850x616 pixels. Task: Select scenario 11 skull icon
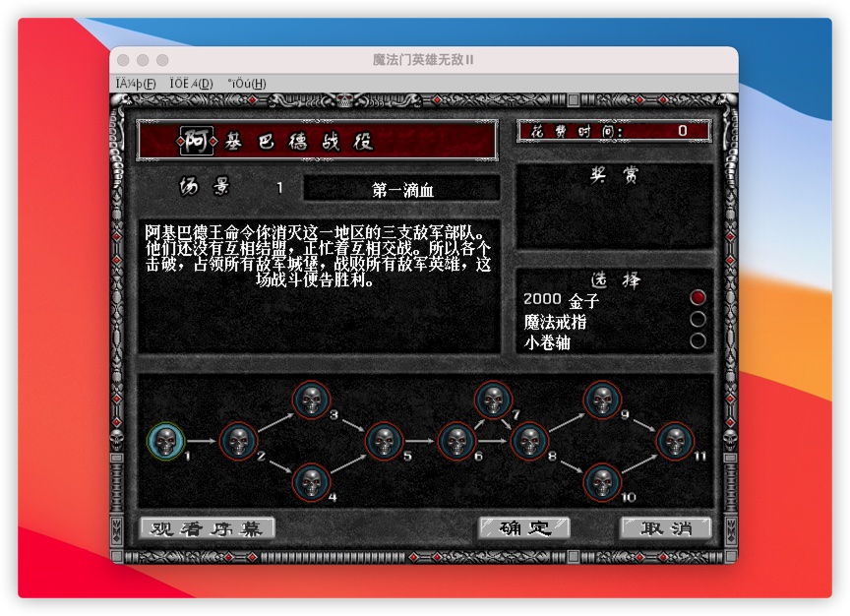[676, 441]
